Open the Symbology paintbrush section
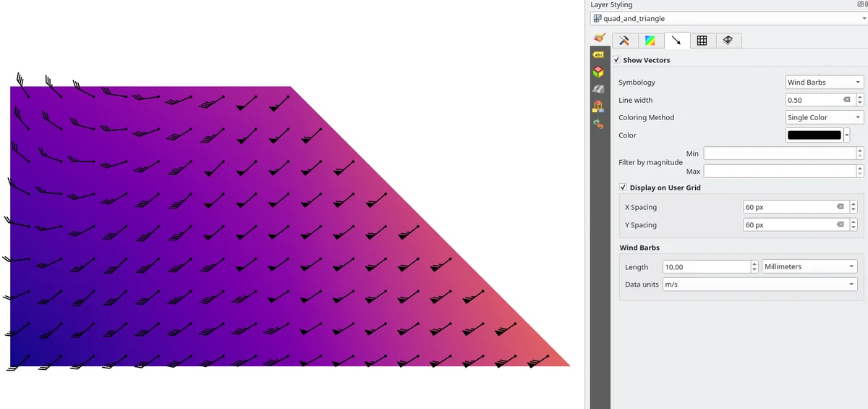Screen dimensions: 868x409 pos(599,38)
